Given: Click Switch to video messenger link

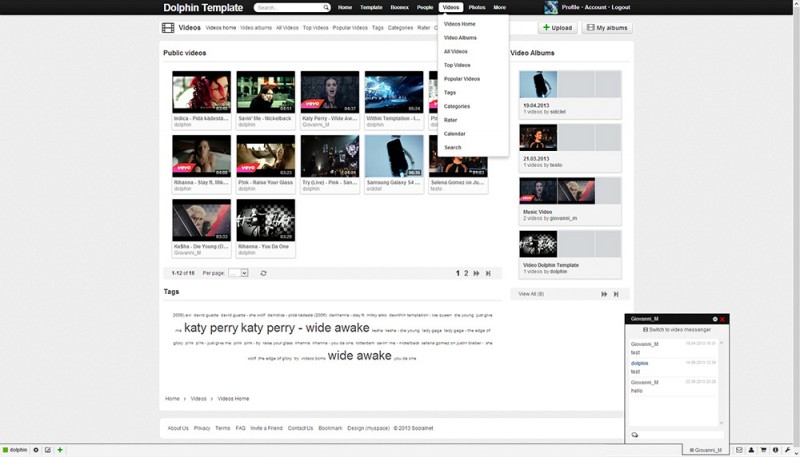Looking at the screenshot, I should (677, 330).
